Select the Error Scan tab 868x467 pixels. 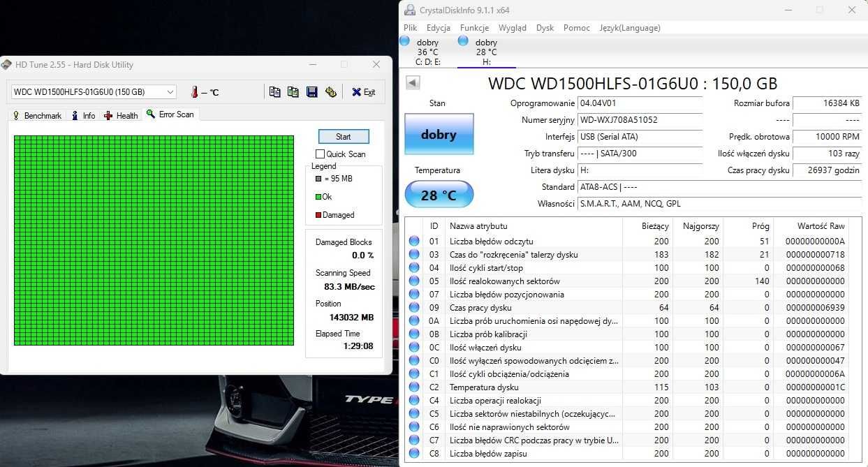[170, 114]
